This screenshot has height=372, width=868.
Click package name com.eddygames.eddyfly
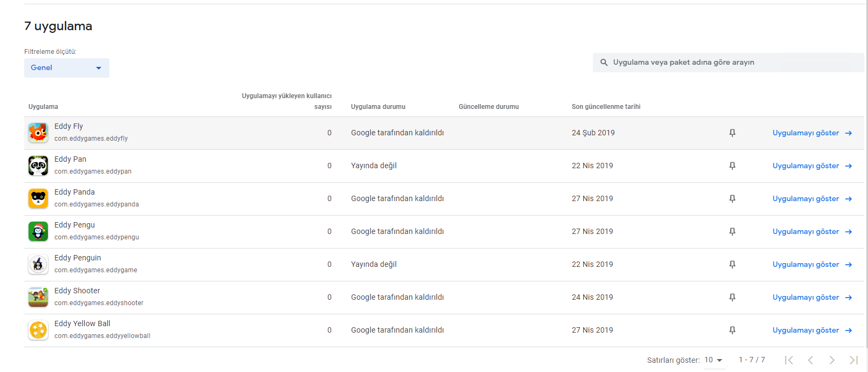(91, 139)
